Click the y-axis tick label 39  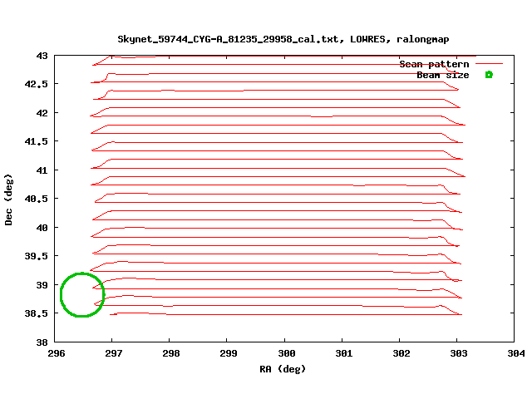point(42,285)
